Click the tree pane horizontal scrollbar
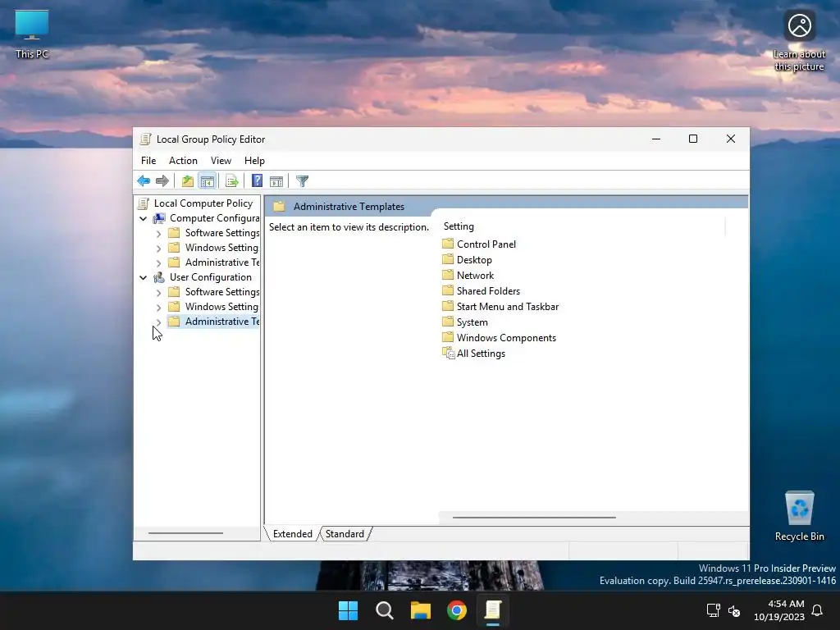Image resolution: width=840 pixels, height=630 pixels. coord(185,533)
